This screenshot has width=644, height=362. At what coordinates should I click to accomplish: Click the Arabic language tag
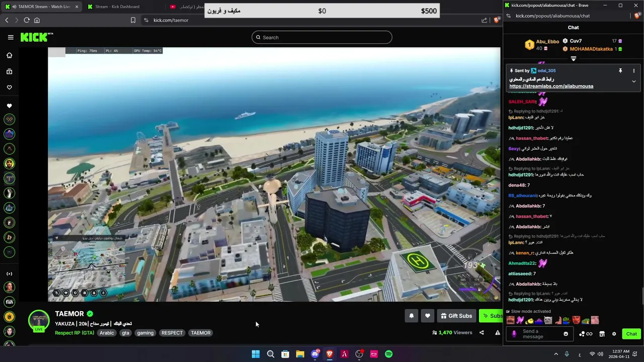tap(107, 333)
